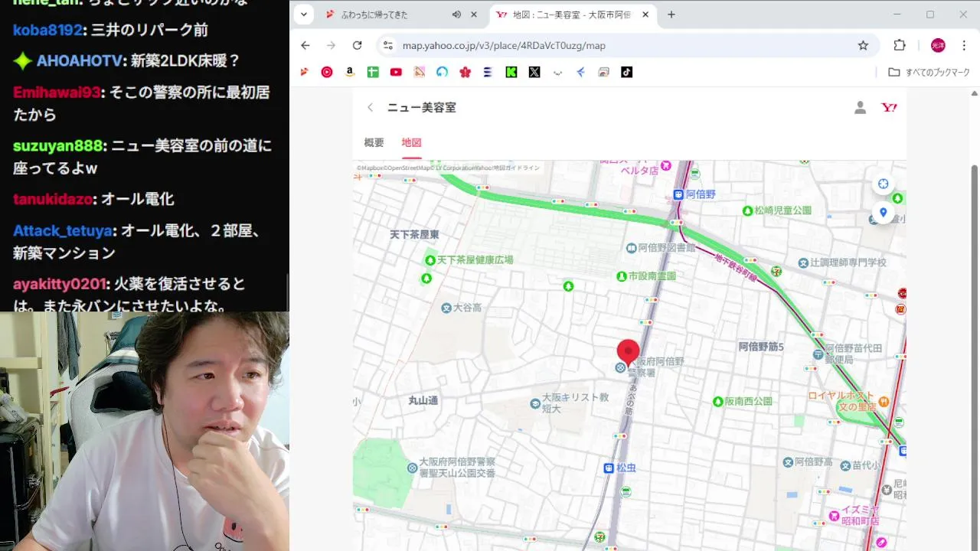This screenshot has height=551, width=980.
Task: Open the Chrome profile avatar
Action: pyautogui.click(x=938, y=45)
